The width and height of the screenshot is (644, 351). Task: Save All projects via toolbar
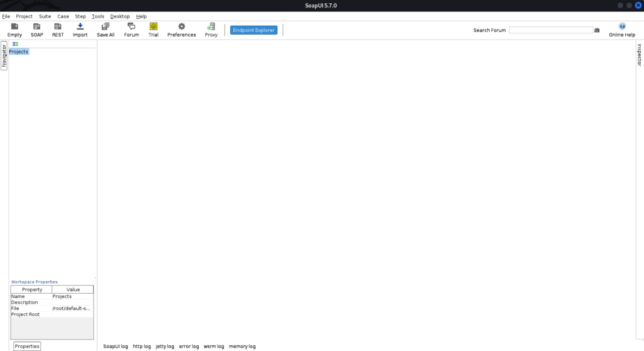point(106,30)
